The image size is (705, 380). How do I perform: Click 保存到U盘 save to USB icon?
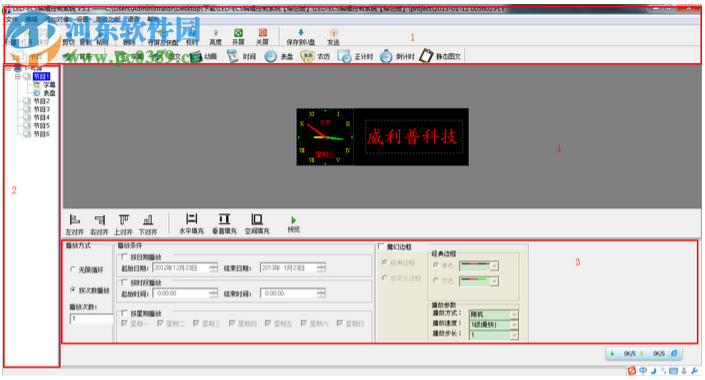pyautogui.click(x=300, y=36)
